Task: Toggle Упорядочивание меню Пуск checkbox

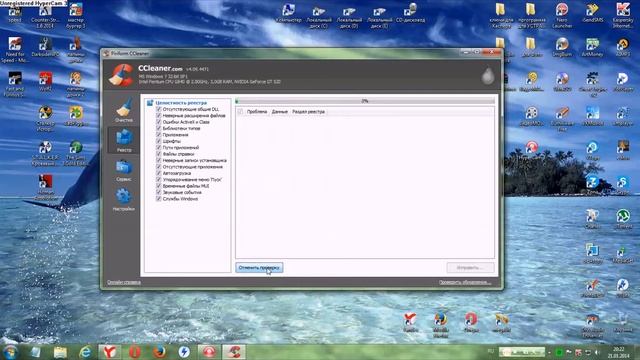Action: point(159,180)
